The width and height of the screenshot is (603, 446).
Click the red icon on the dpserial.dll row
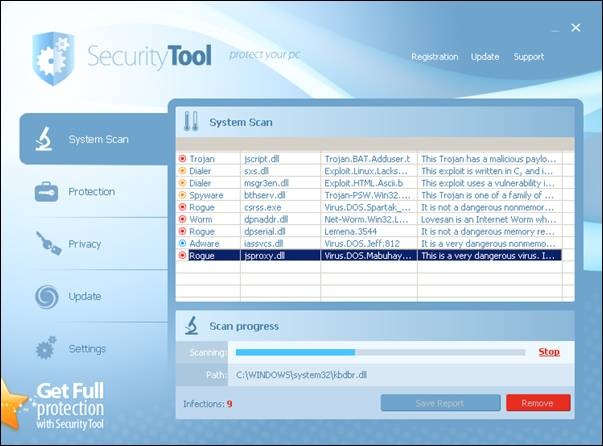(x=183, y=231)
